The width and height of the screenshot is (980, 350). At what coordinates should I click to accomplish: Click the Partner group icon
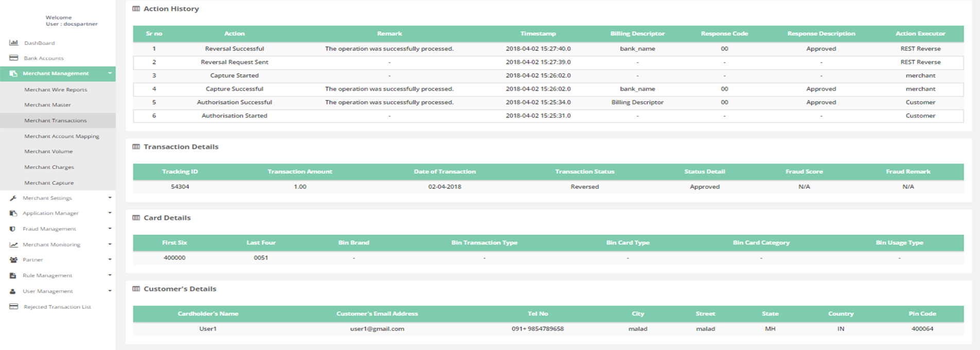[x=13, y=260]
